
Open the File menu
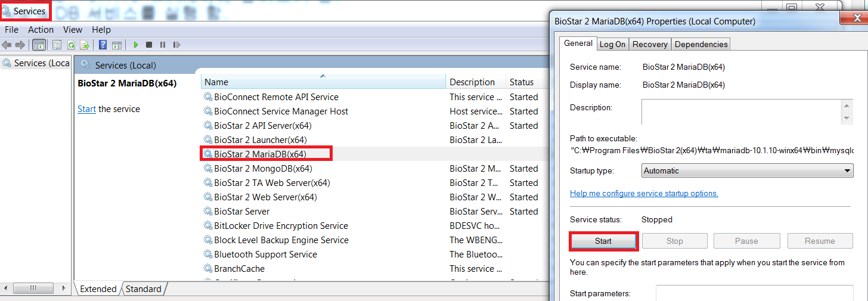tap(11, 29)
